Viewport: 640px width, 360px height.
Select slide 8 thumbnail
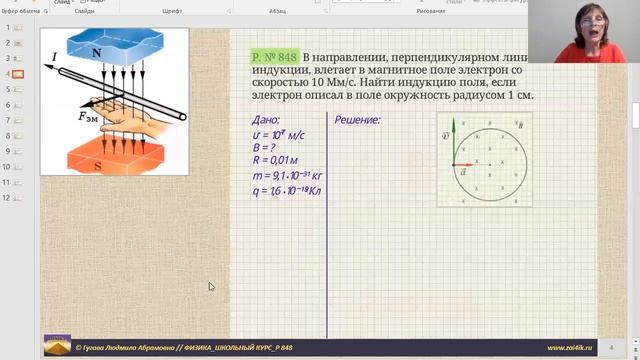(x=18, y=136)
